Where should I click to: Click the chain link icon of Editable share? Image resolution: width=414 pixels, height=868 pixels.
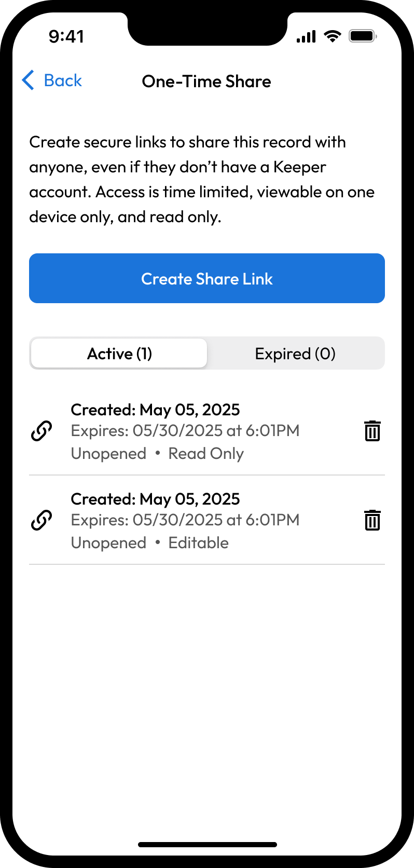[42, 520]
